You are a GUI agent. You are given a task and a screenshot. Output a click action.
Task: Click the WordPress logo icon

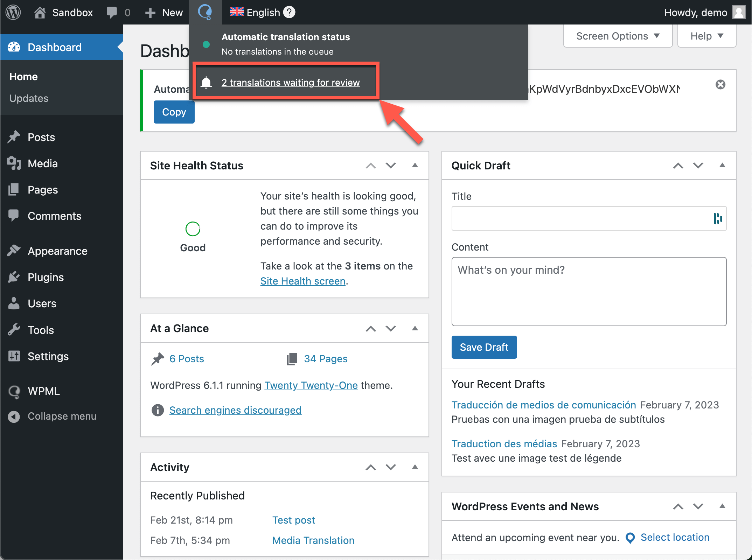pyautogui.click(x=13, y=13)
